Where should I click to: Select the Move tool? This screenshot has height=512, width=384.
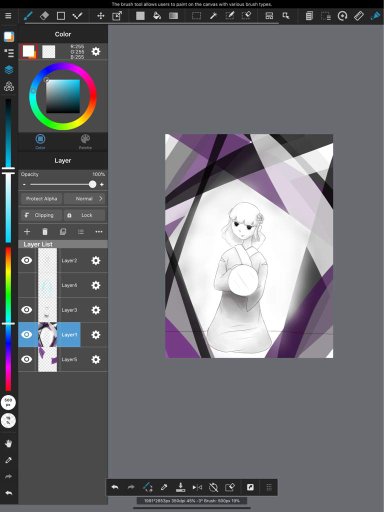click(x=100, y=16)
